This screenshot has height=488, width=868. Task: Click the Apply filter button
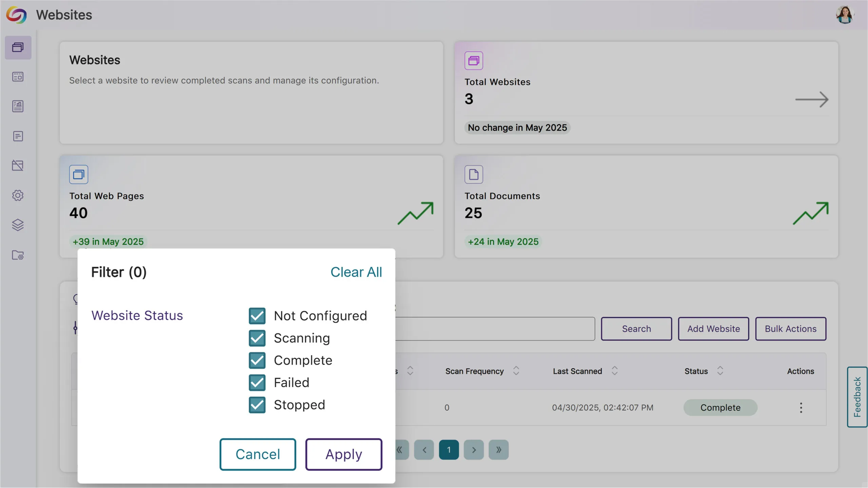click(343, 454)
